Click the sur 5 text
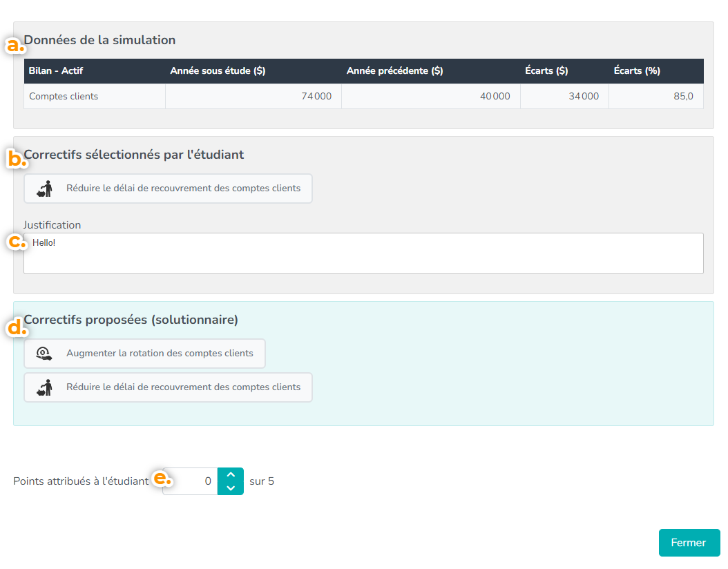The width and height of the screenshot is (728, 569). [262, 481]
